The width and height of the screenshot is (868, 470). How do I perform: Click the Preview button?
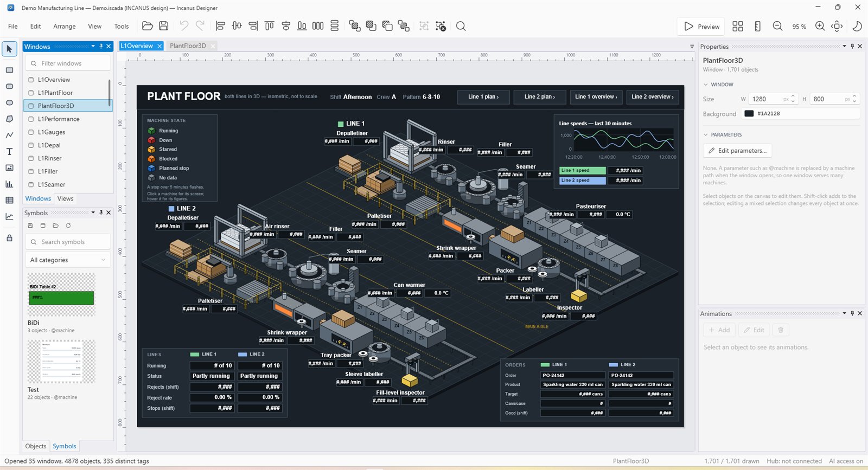coord(701,26)
